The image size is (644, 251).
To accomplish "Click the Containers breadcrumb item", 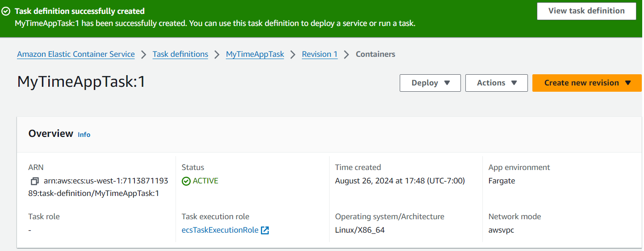I will (375, 54).
